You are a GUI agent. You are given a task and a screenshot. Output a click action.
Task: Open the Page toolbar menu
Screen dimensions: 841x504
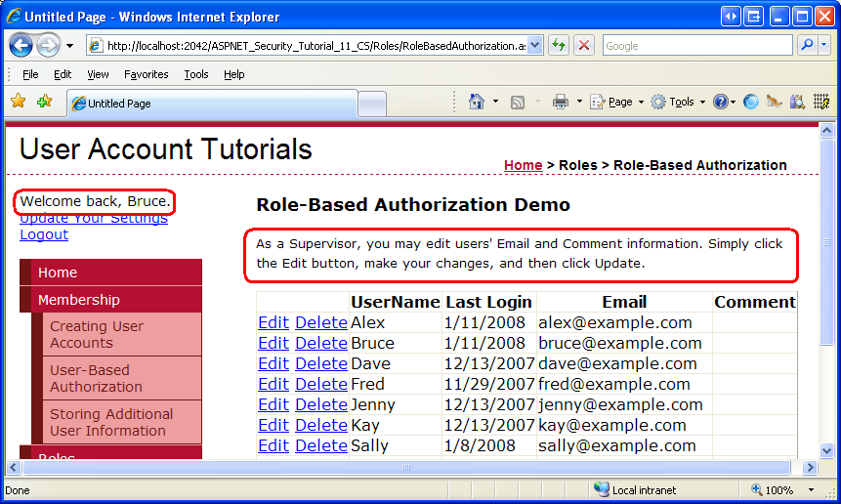click(x=616, y=102)
